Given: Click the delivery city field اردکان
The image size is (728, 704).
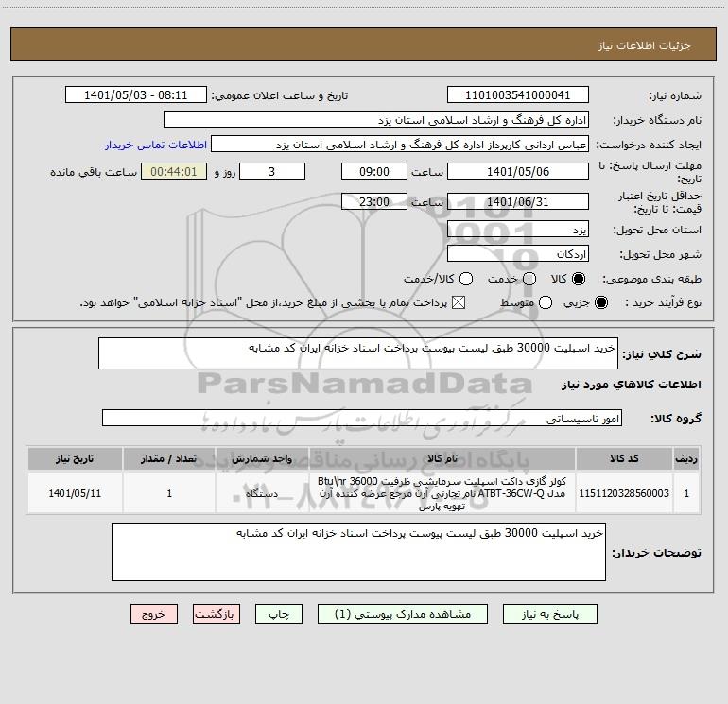Looking at the screenshot, I should pyautogui.click(x=518, y=253).
